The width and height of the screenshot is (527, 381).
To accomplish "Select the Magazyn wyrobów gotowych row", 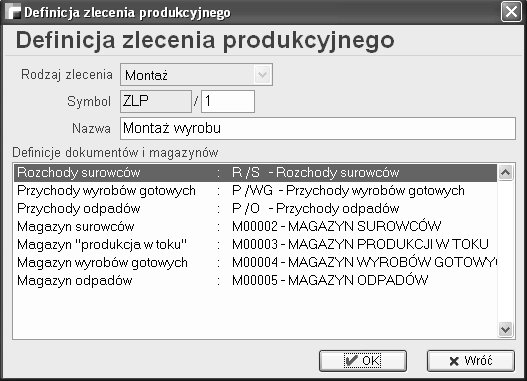I will (x=255, y=263).
